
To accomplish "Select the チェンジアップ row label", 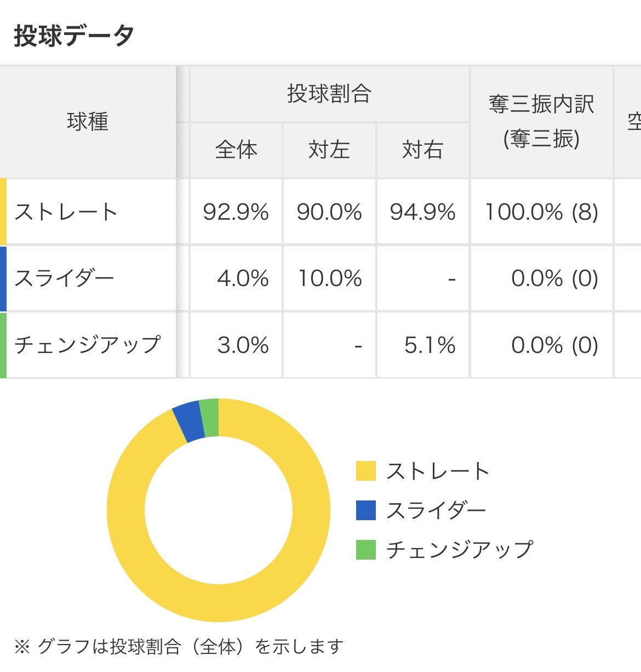I will (87, 345).
